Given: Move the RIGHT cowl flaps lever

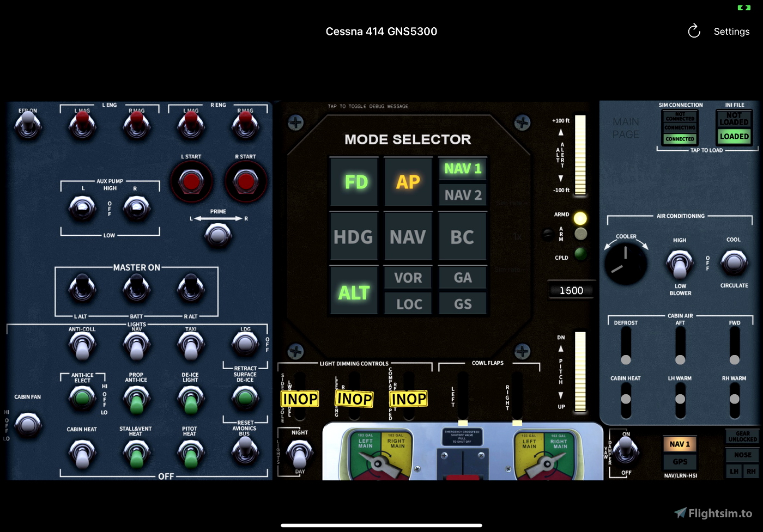Looking at the screenshot, I should click(517, 399).
